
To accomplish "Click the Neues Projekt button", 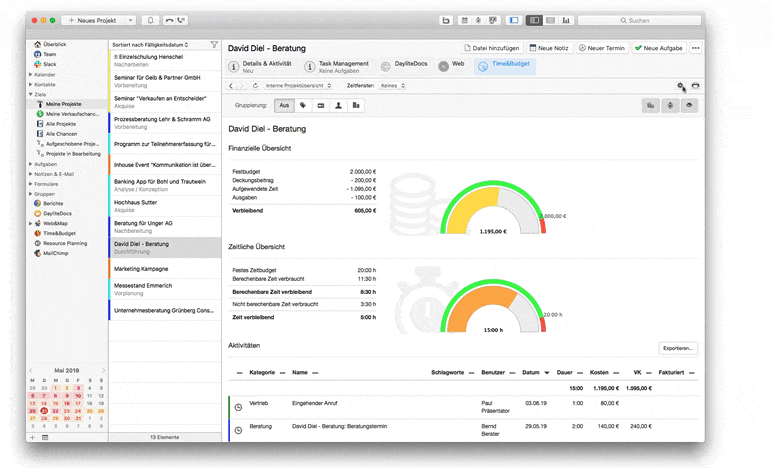I will click(x=93, y=20).
